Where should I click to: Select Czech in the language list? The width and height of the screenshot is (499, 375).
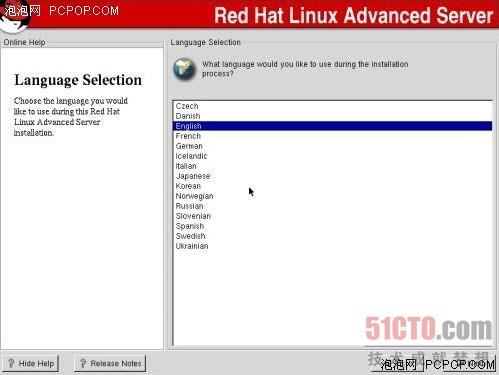[333, 106]
